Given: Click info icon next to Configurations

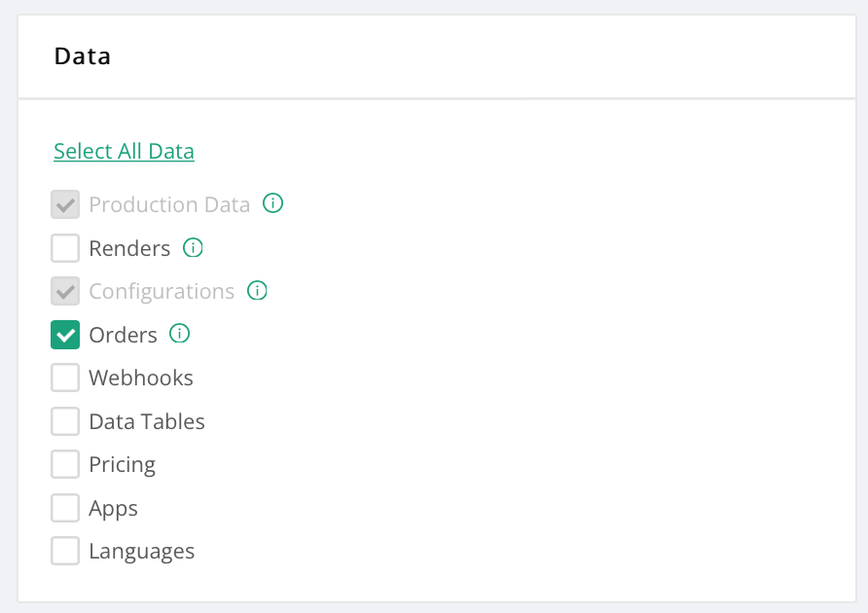Looking at the screenshot, I should [x=257, y=291].
